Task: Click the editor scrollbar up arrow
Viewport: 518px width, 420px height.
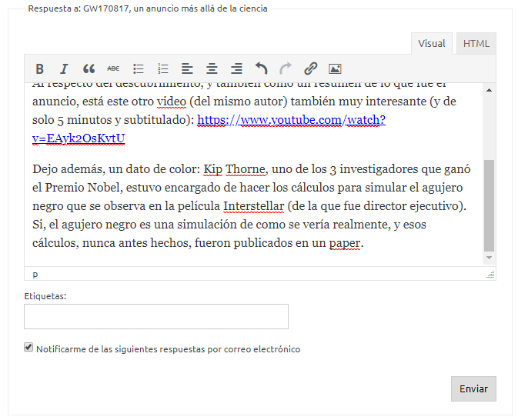Action: (x=489, y=90)
